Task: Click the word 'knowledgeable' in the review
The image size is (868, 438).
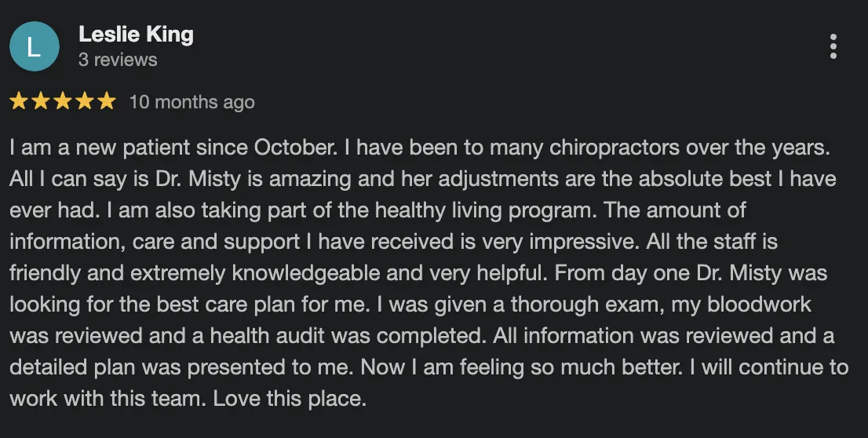Action: coord(306,273)
